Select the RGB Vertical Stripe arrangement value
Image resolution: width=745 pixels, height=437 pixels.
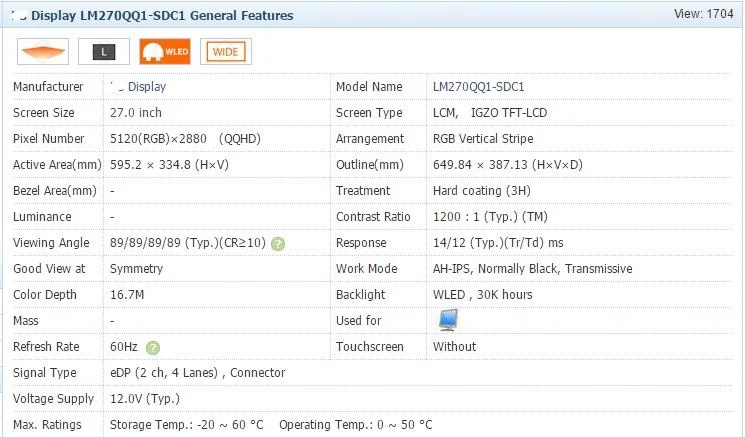tap(483, 139)
